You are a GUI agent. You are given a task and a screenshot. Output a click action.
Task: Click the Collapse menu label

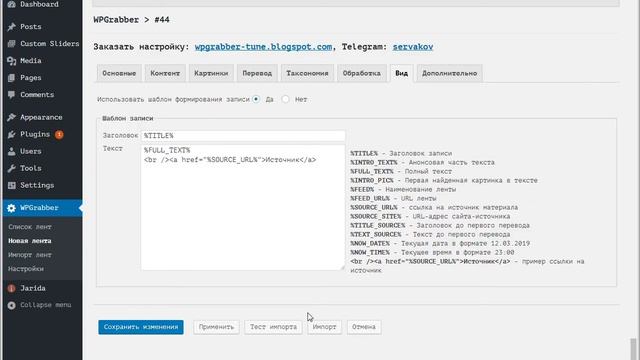(x=45, y=305)
